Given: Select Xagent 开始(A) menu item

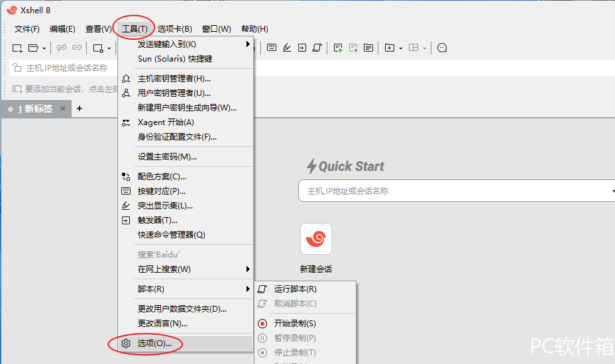Looking at the screenshot, I should click(x=186, y=122).
